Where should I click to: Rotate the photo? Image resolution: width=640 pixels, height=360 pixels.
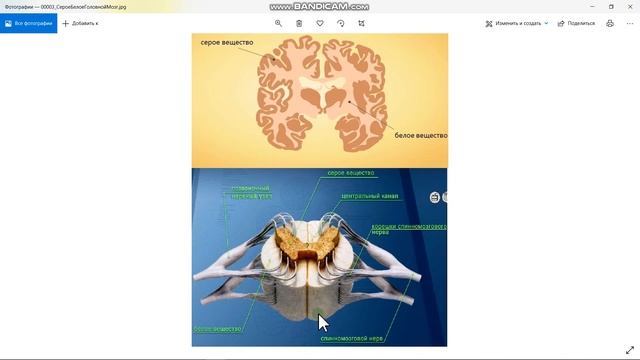point(341,23)
